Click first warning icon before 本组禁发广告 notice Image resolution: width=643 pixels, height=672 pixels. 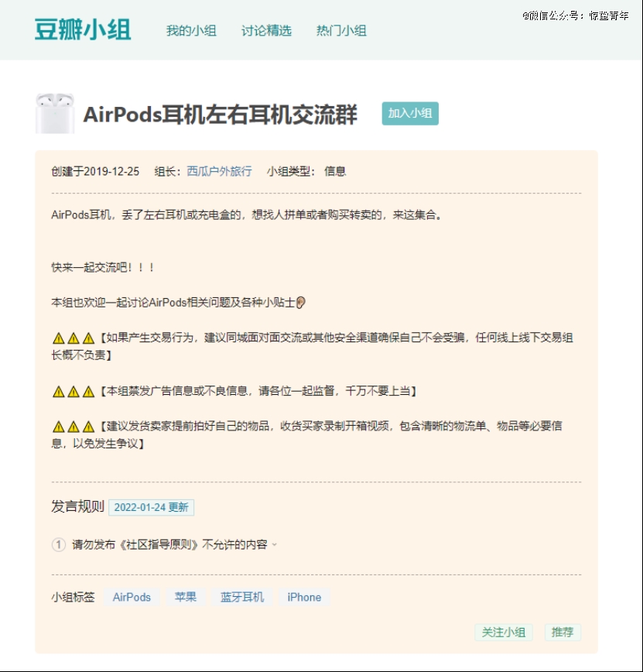click(x=59, y=392)
